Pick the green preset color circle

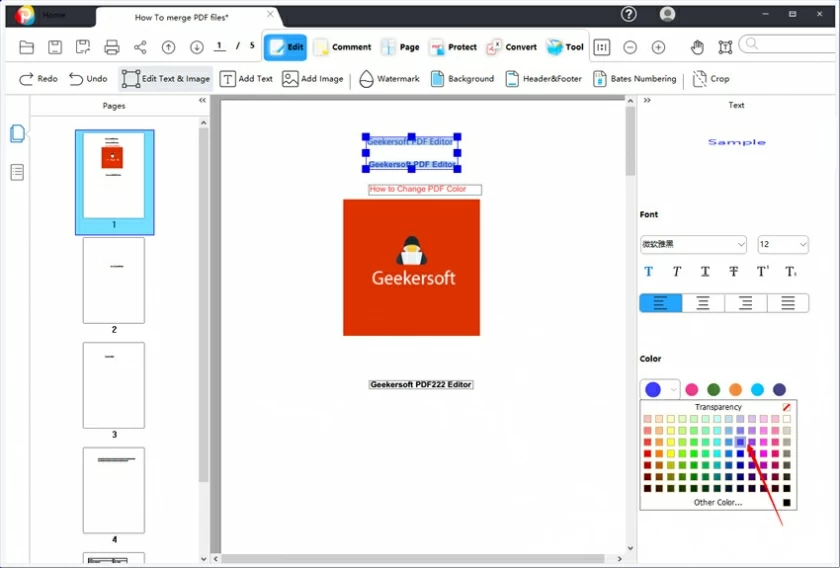pyautogui.click(x=714, y=390)
